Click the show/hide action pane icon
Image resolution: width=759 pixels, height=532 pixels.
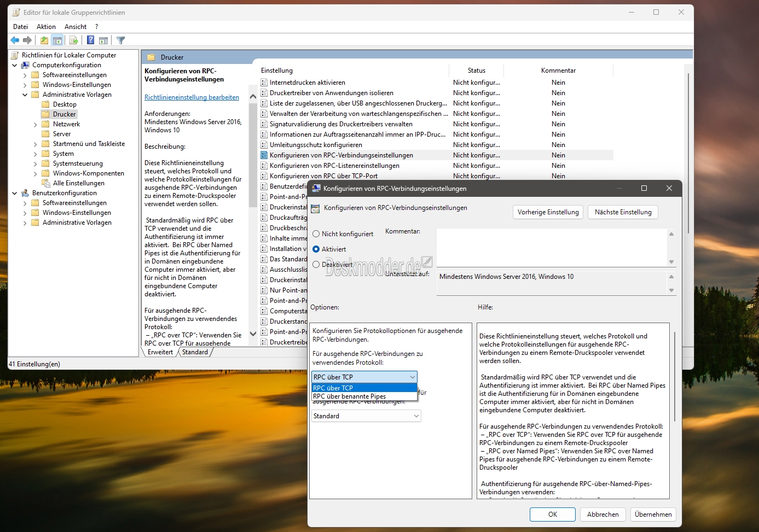click(103, 40)
